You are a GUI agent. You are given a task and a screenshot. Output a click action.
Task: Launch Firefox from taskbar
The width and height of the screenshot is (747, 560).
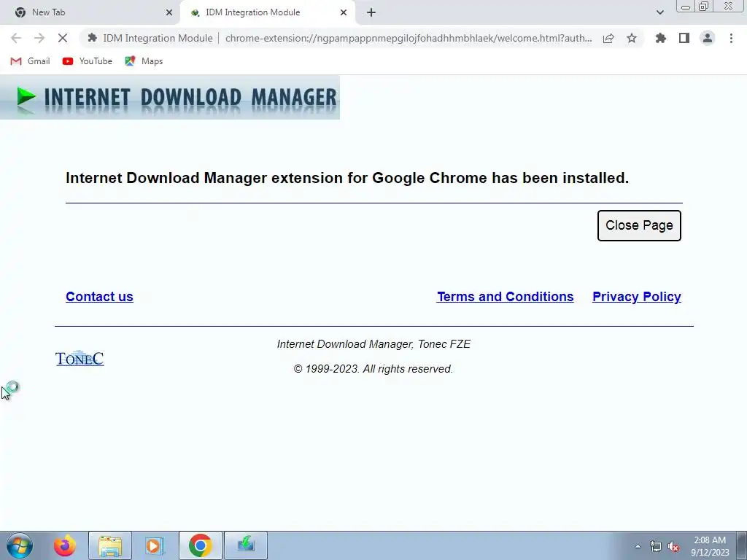[x=65, y=545]
